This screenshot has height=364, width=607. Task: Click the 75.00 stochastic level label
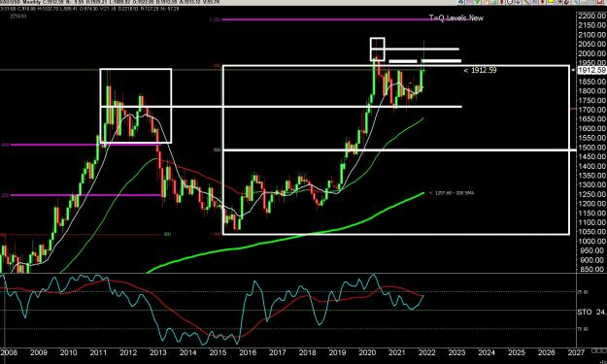coord(583,329)
